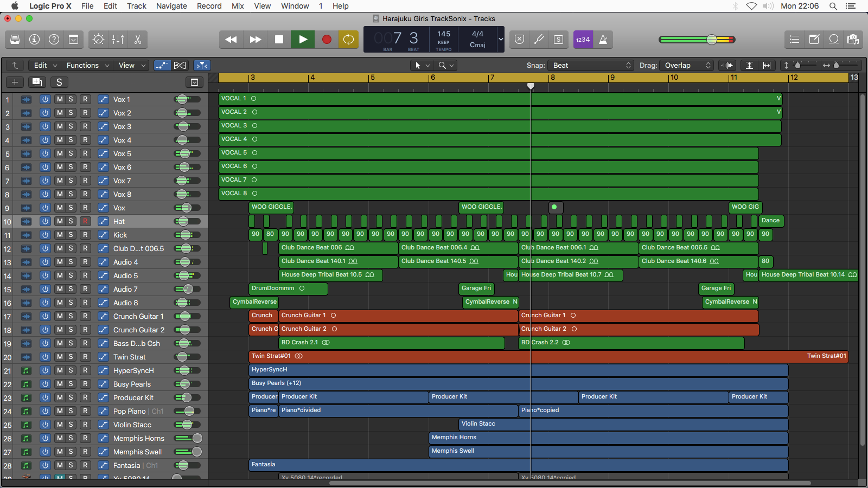The width and height of the screenshot is (868, 488).
Task: Select the Club Dance Beat 006 region
Action: coord(336,248)
